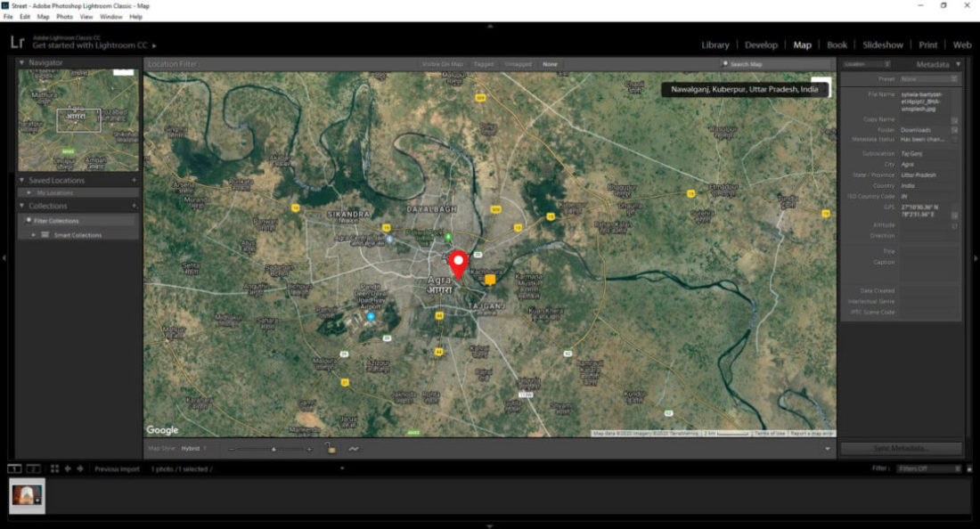Click the Sublocation Taj Ganj field

(x=927, y=154)
